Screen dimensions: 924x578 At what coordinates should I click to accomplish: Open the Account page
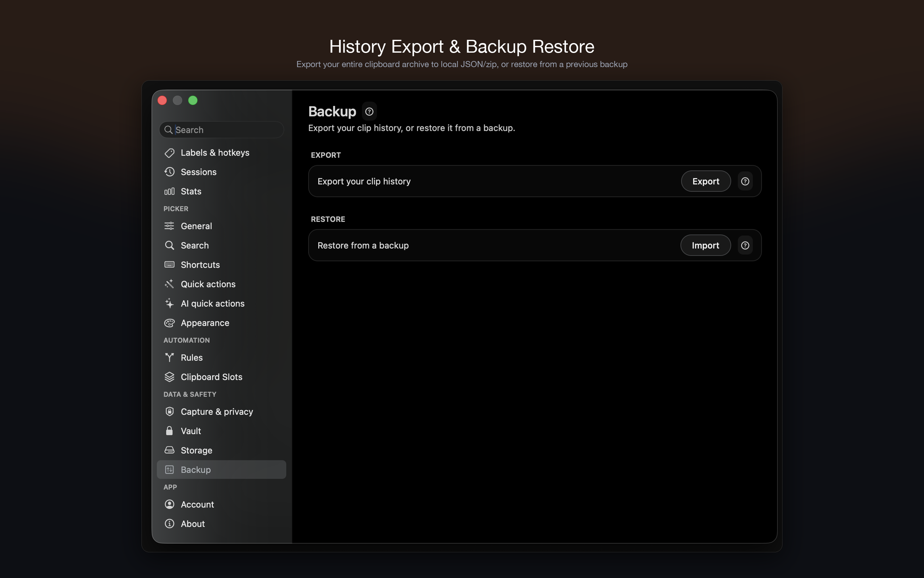pyautogui.click(x=221, y=504)
